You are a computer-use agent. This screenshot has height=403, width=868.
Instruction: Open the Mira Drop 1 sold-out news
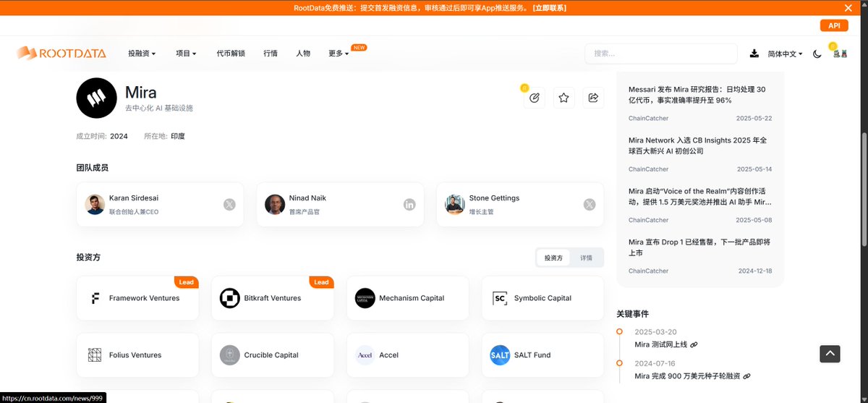(x=699, y=247)
